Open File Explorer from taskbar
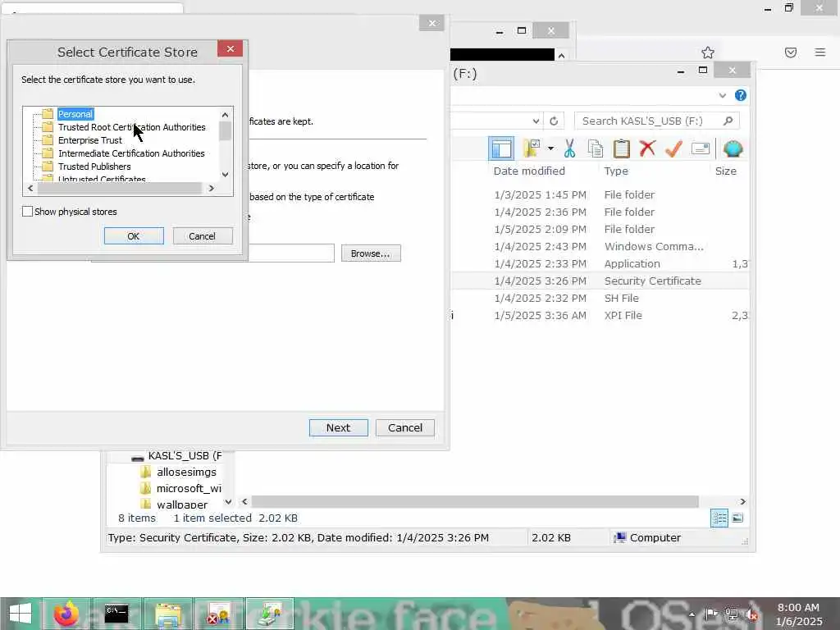Screen dimensions: 840x630 coord(167,614)
